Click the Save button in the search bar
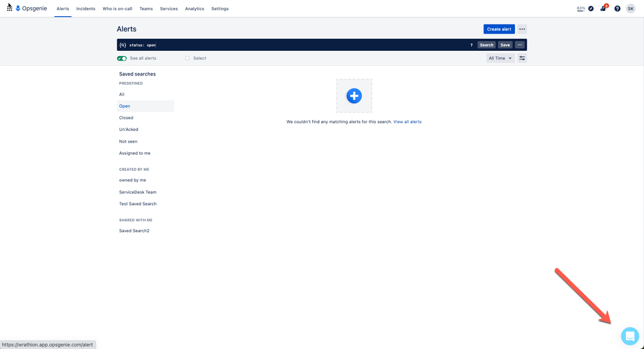The height and width of the screenshot is (349, 644). pyautogui.click(x=505, y=45)
